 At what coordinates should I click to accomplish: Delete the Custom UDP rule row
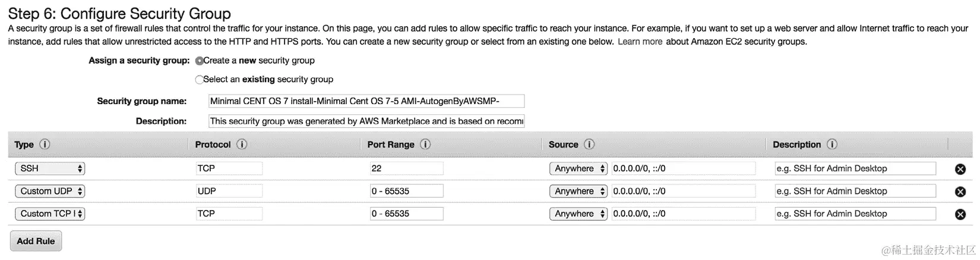coord(960,192)
